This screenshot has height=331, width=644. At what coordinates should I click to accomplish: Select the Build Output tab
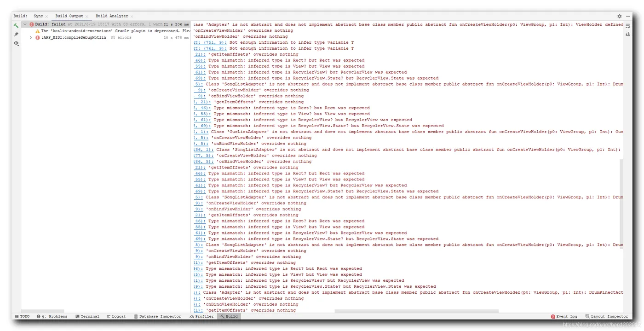[69, 16]
